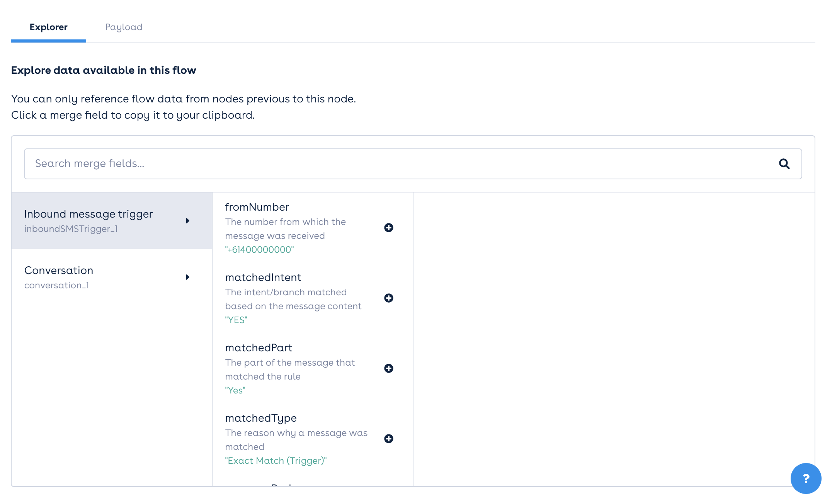Click the plus icon next to fromNumber
837x504 pixels.
(x=389, y=228)
